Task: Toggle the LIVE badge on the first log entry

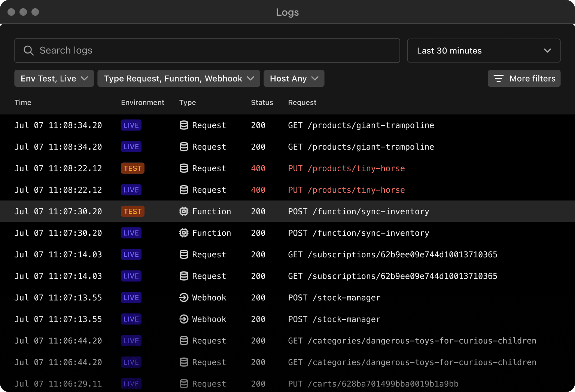Action: (131, 125)
